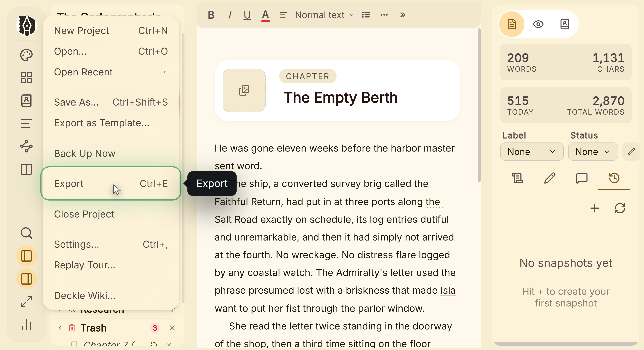Screen dimensions: 644x350
Task: Open the comments speech bubble tab
Action: pos(582,178)
